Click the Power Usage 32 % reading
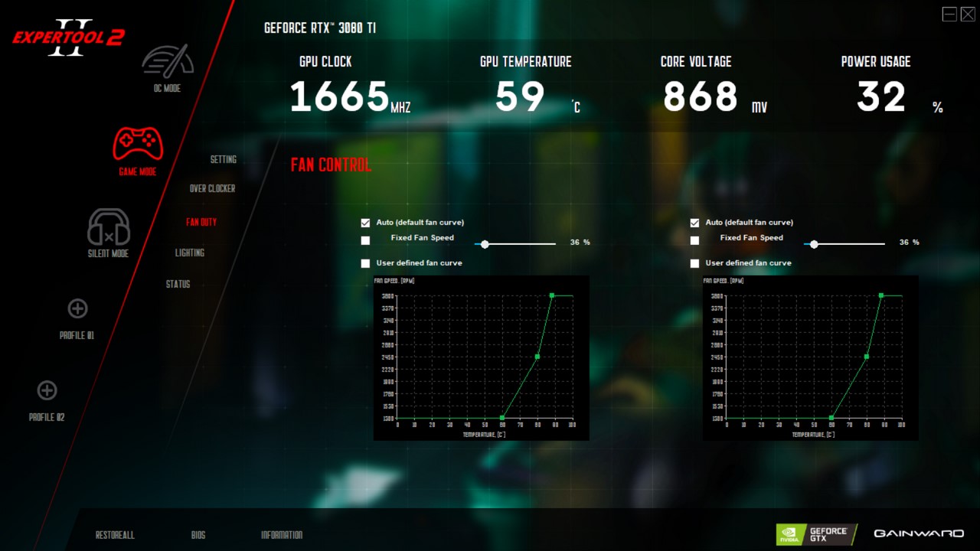980x551 pixels. [900, 97]
